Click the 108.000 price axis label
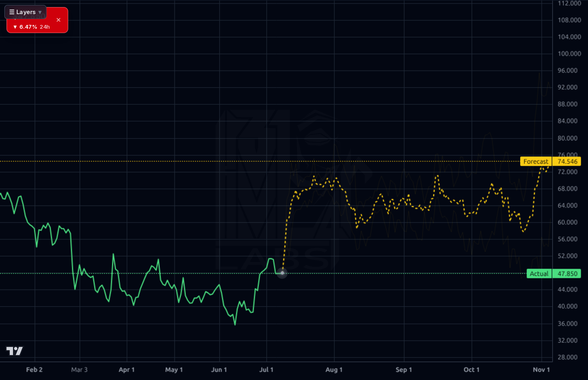588x380 pixels. (x=569, y=20)
